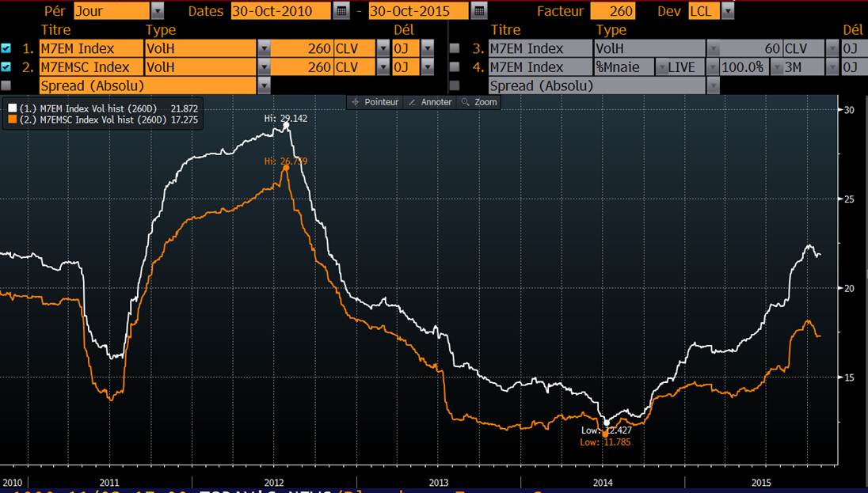Open the Pér Jour period dropdown

158,10
